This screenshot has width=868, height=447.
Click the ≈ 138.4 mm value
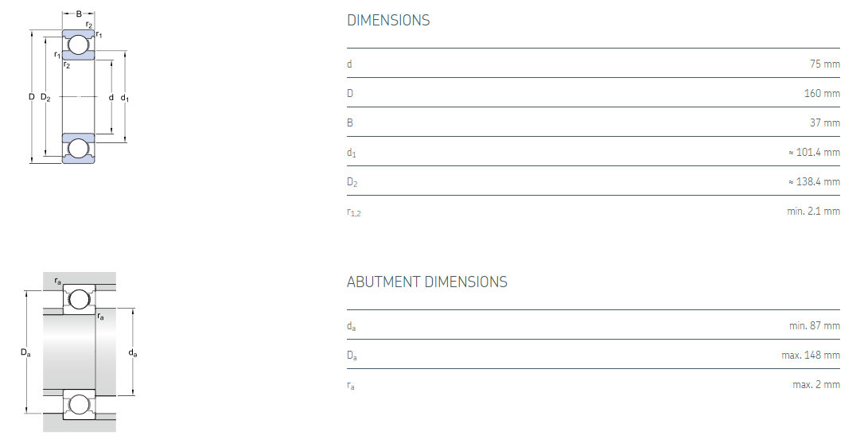click(x=813, y=181)
